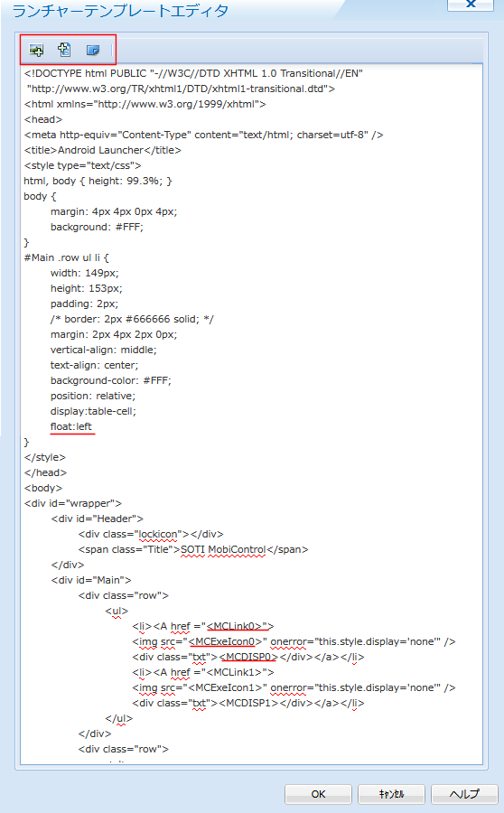Click the underlined MCLink0 tag

pyautogui.click(x=238, y=626)
